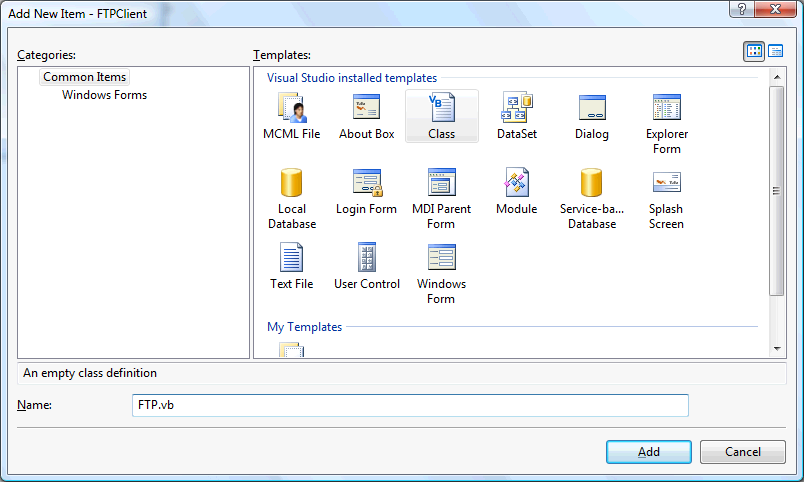Select the MDI Parent Form template
The width and height of the screenshot is (804, 482).
pos(441,199)
